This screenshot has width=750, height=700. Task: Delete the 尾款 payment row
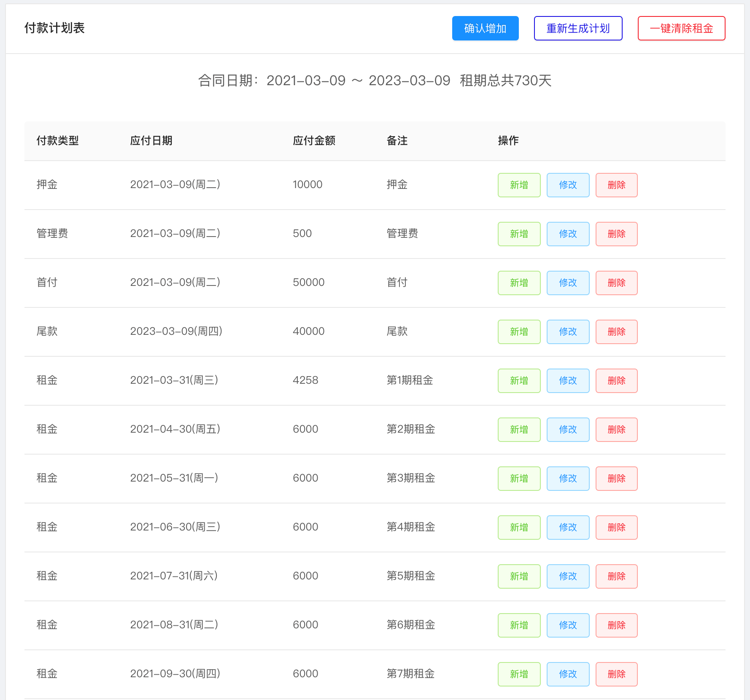[616, 332]
